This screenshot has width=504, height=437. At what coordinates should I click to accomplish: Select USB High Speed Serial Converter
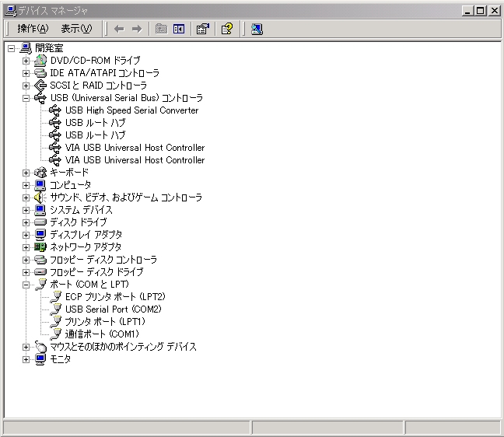[x=131, y=110]
